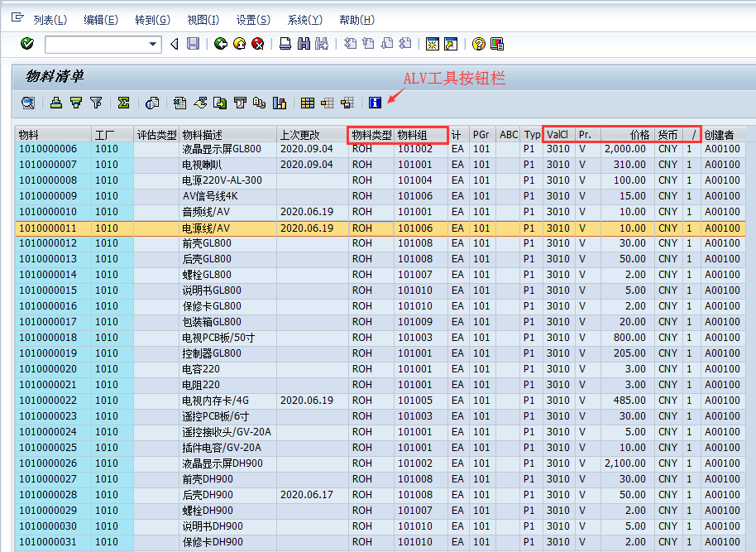
Task: Open the Details view with the magnifier icon
Action: (27, 103)
